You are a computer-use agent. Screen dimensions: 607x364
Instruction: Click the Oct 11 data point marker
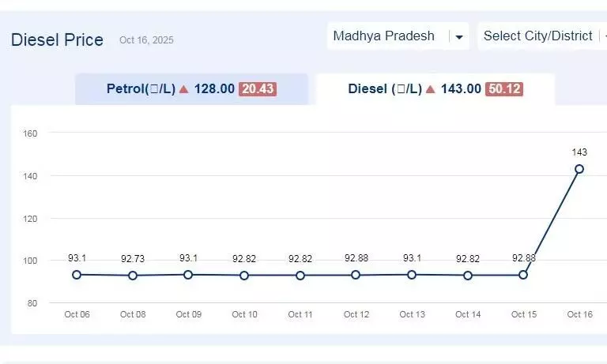(x=300, y=276)
